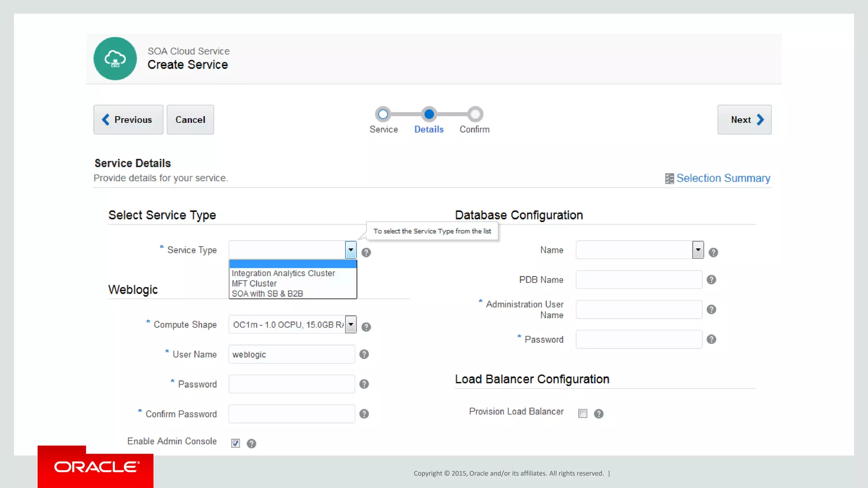Click the Confirm step marker
Screen dimensions: 868x488
pos(475,114)
